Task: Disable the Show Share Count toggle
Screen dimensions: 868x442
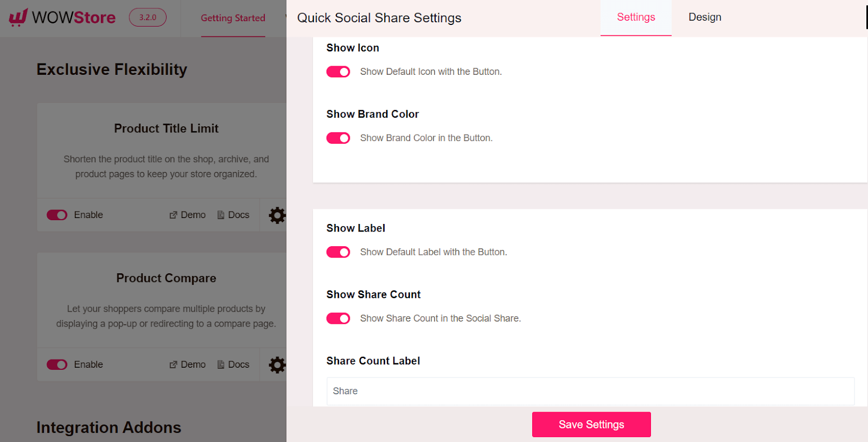Action: (x=338, y=318)
